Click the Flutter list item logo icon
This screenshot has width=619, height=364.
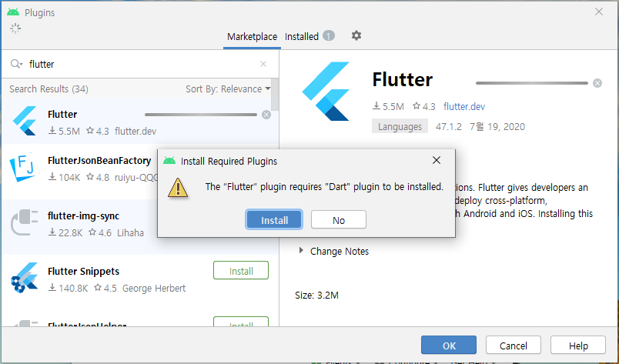pos(24,121)
